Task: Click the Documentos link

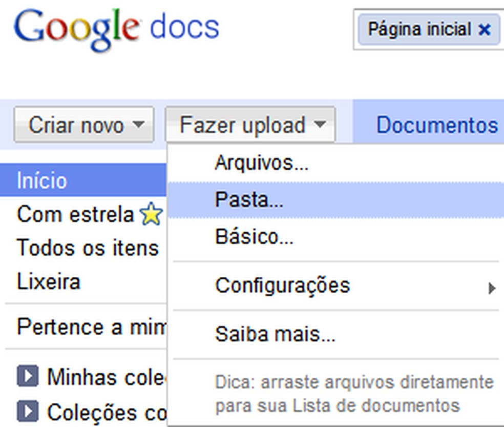Action: click(436, 125)
